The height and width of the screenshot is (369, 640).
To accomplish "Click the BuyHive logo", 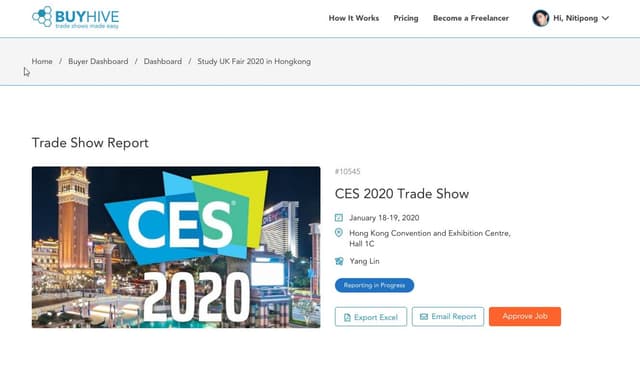I will (x=76, y=17).
